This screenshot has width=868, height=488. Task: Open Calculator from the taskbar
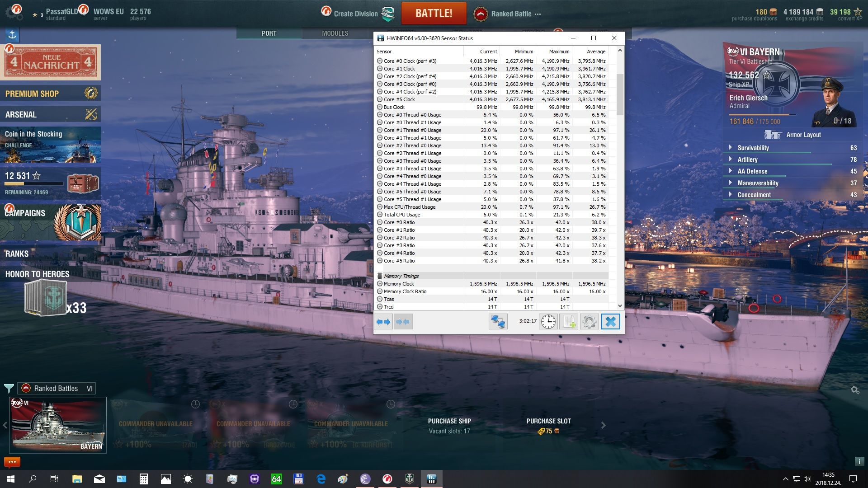pyautogui.click(x=143, y=479)
